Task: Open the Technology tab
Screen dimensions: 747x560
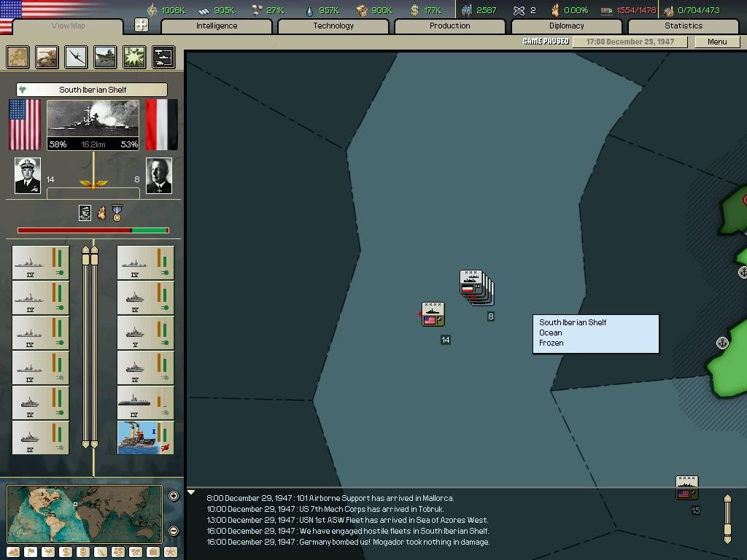Action: point(333,26)
